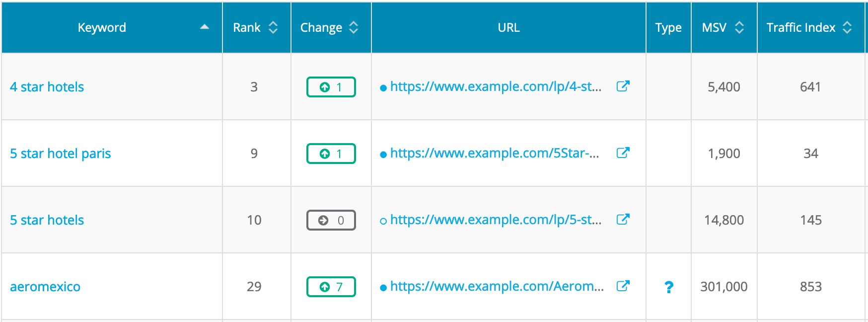Open external link for 5 star hotel paris
The width and height of the screenshot is (868, 322).
click(623, 153)
